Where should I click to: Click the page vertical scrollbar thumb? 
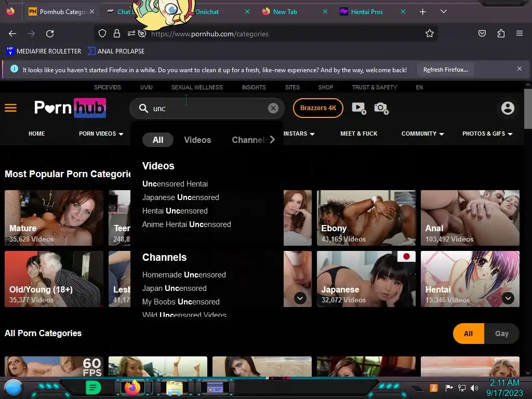pyautogui.click(x=528, y=109)
